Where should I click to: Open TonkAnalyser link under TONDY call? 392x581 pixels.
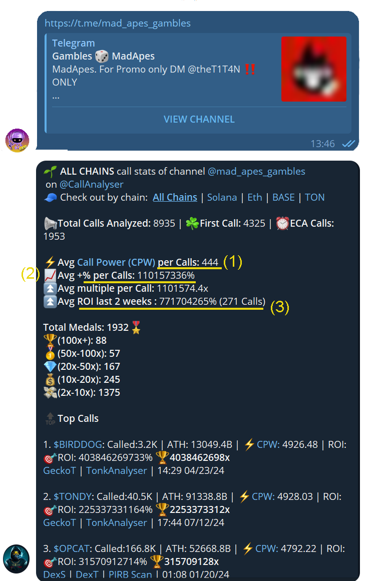117,523
